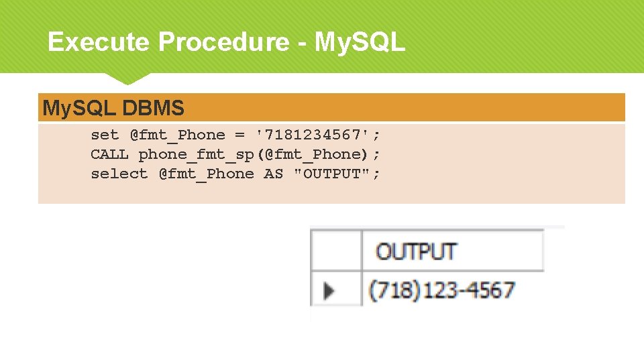Click the Execute Procedure slide title
Screen dimensions: 644x362
(226, 42)
